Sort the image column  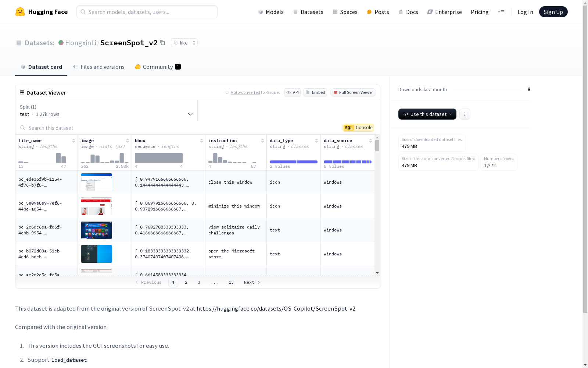(x=128, y=141)
